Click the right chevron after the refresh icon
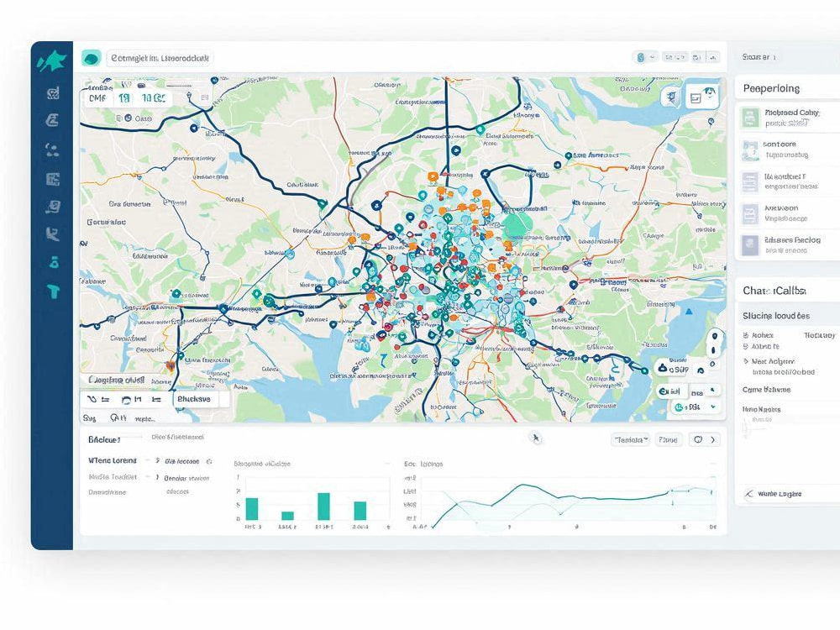 712,440
